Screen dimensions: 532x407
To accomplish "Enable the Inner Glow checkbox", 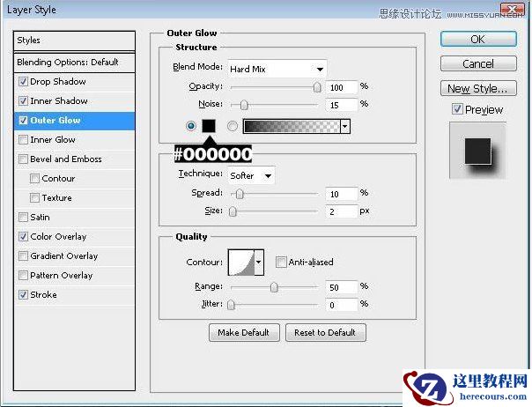I will (x=23, y=139).
